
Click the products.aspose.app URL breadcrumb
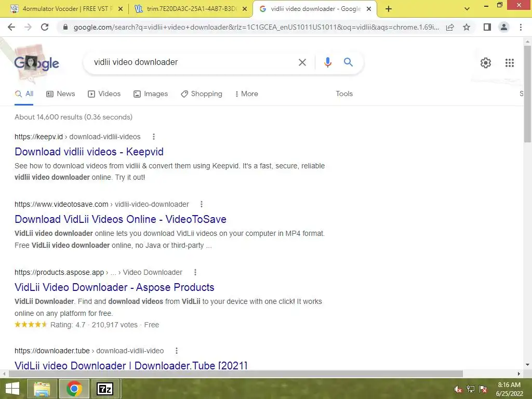point(98,272)
